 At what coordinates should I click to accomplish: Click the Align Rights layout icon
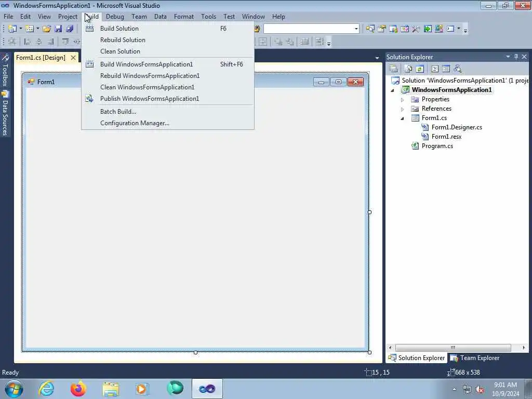coord(50,42)
